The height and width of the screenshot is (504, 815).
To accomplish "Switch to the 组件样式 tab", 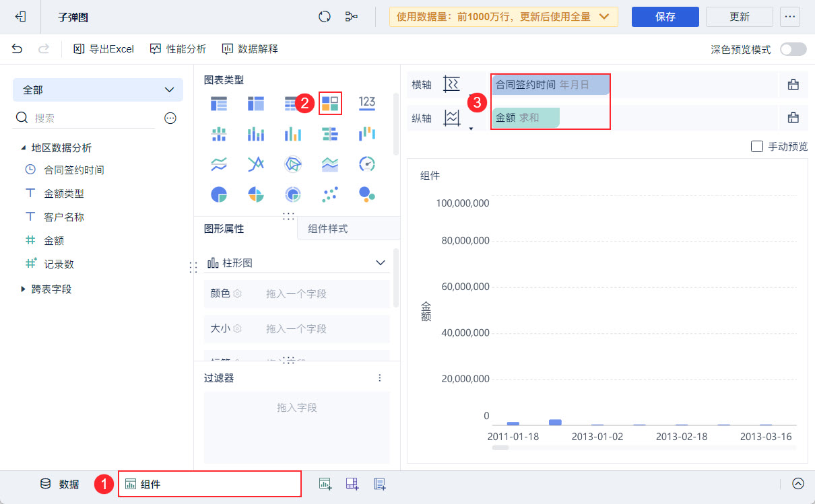I will 328,229.
